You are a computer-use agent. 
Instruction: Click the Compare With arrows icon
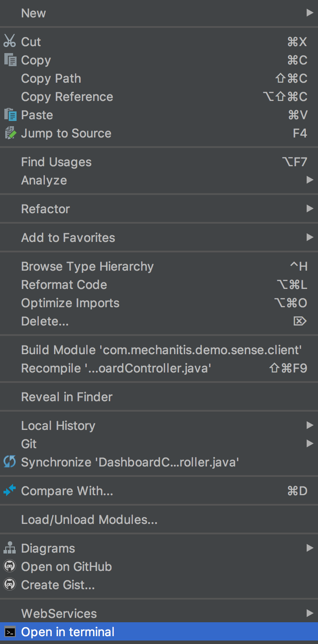click(10, 490)
